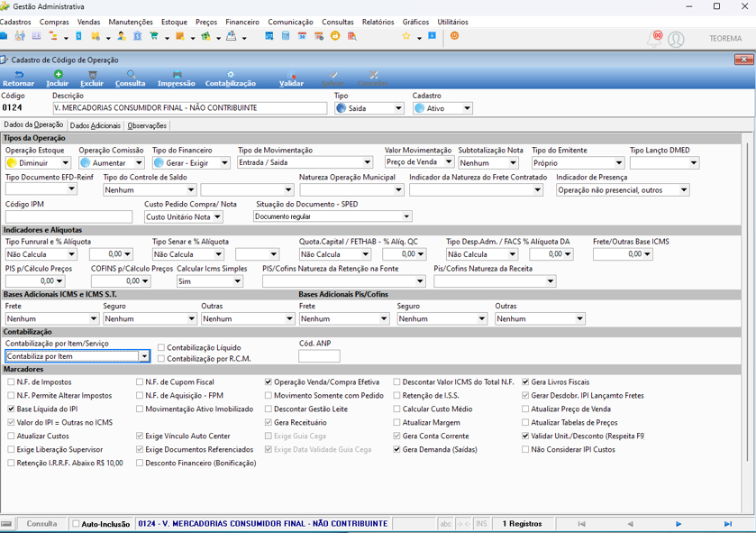
Task: Click the person with coin toolbar icon
Action: point(122,36)
